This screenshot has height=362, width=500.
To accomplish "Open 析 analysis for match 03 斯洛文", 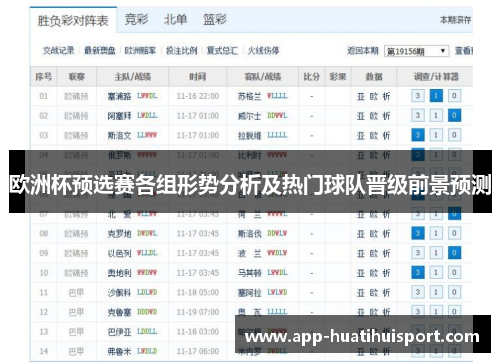I will [x=386, y=136].
